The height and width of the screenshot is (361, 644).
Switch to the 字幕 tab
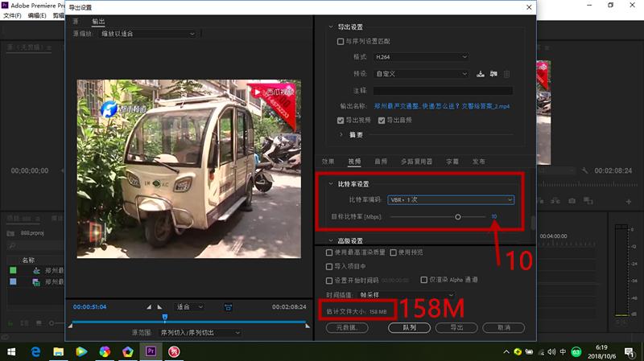(x=452, y=162)
